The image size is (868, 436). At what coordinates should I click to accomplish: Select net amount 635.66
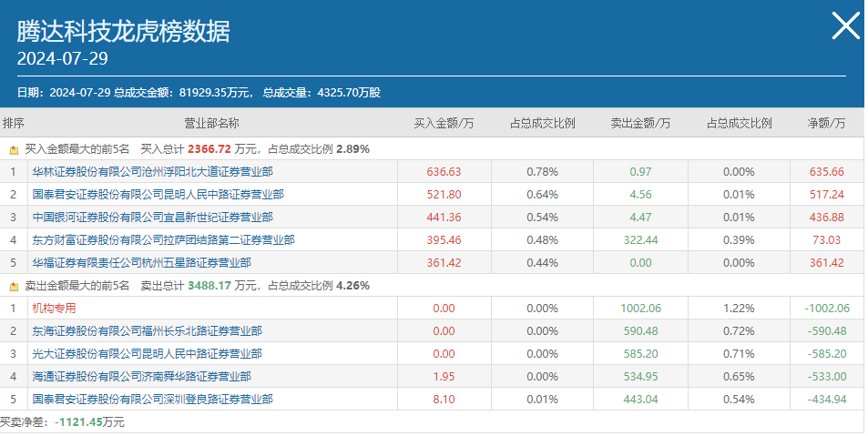point(826,172)
